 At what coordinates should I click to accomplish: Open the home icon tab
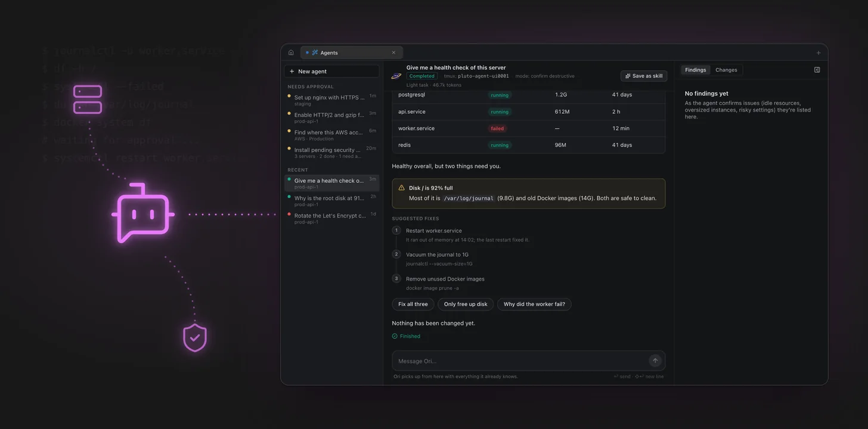291,52
